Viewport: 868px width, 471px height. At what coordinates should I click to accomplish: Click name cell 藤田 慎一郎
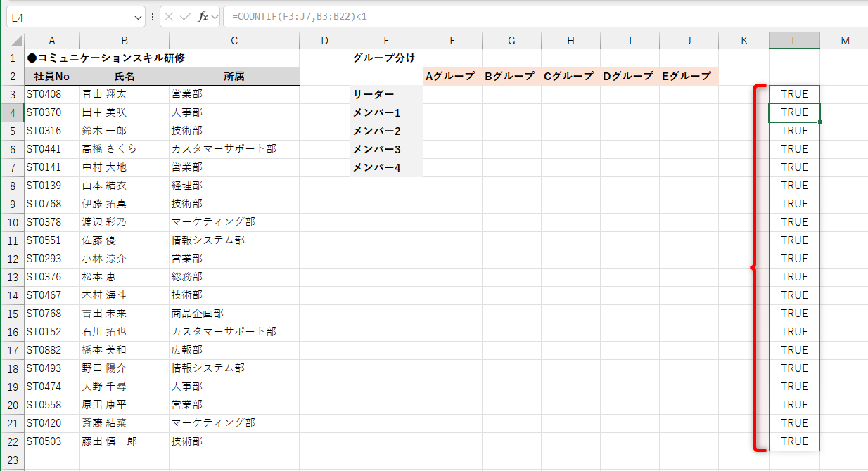click(125, 441)
